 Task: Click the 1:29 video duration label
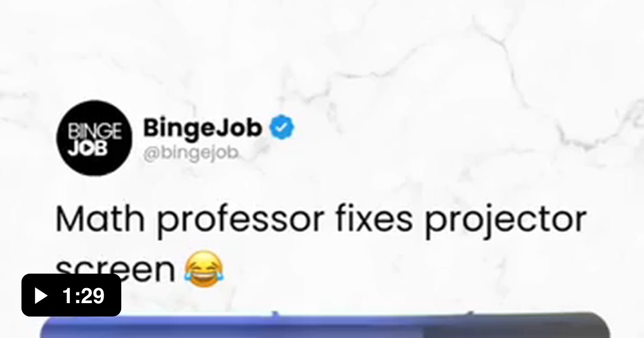click(83, 296)
